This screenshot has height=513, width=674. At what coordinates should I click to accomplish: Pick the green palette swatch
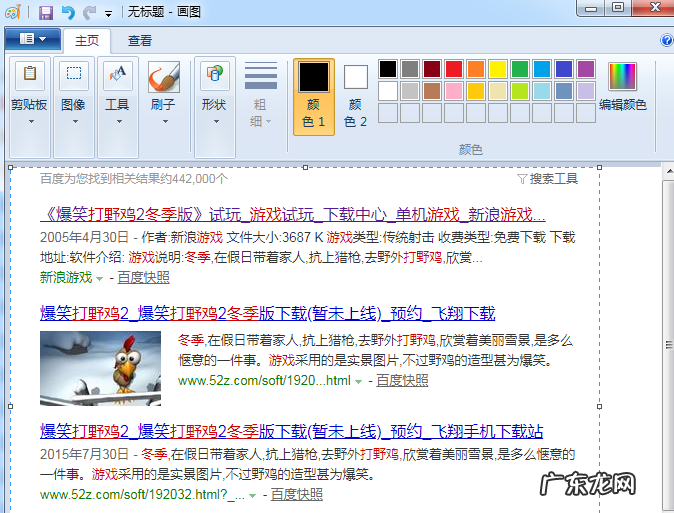[x=520, y=69]
